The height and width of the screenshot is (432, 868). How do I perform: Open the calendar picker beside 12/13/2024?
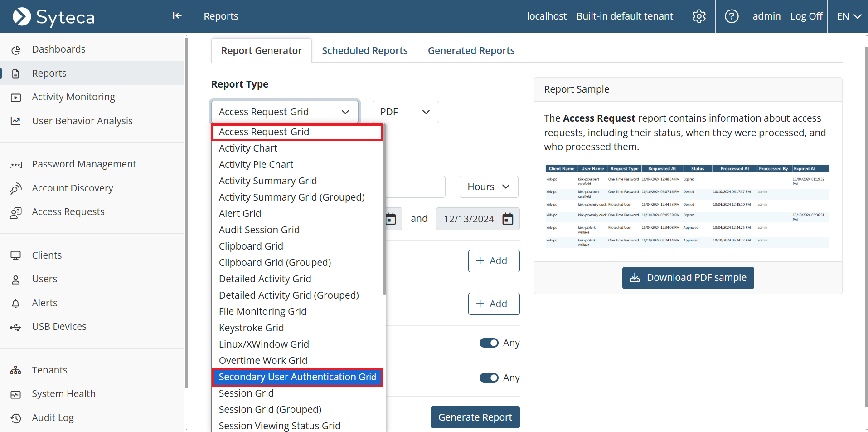coord(508,219)
